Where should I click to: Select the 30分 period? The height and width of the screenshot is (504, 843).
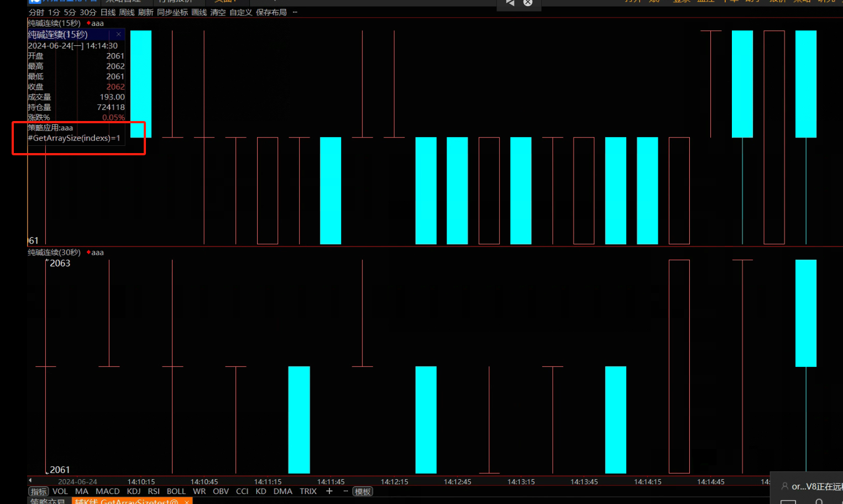pos(88,12)
